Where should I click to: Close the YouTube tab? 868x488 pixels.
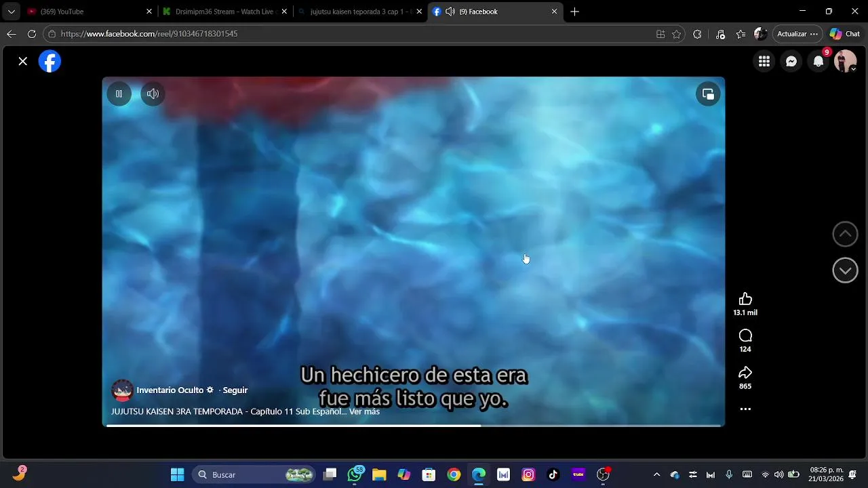pyautogui.click(x=149, y=12)
